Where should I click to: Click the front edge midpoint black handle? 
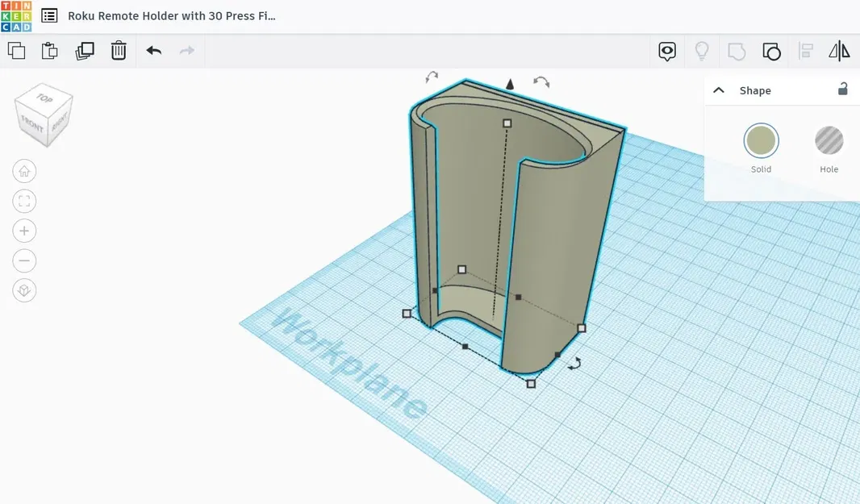coord(465,347)
